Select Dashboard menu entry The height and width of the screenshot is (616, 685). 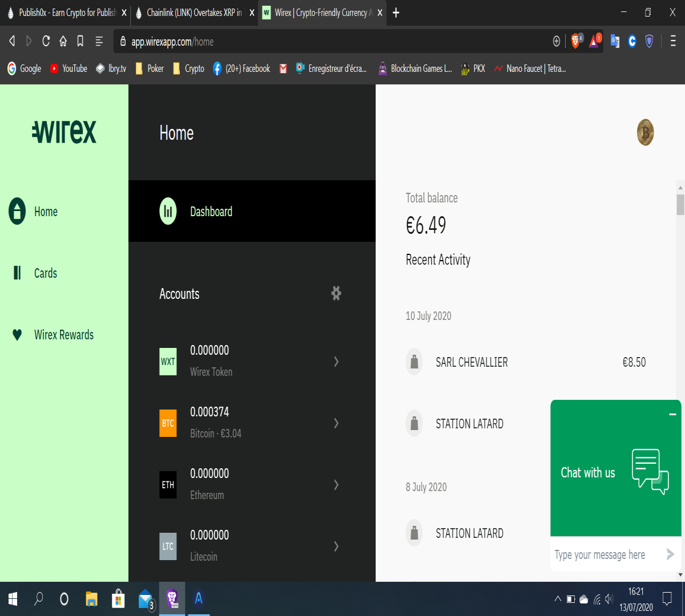252,212
